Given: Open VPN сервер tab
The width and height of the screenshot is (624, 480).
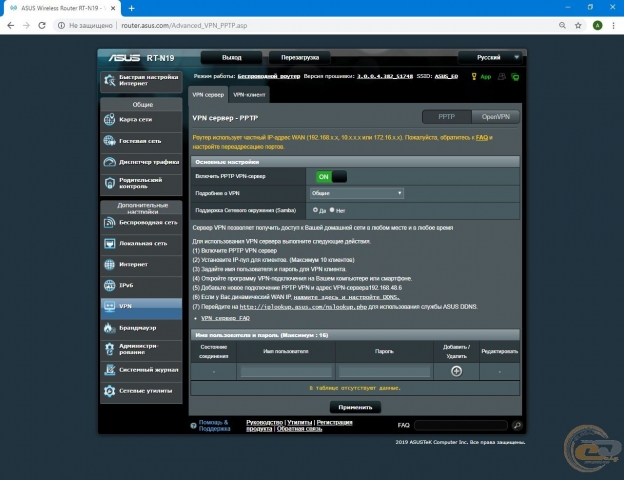Looking at the screenshot, I should (x=208, y=95).
